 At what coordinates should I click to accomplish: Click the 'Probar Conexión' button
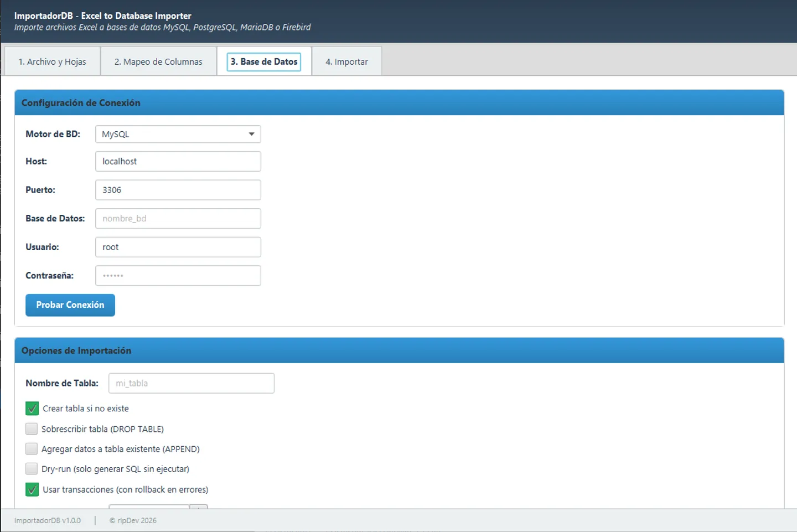70,305
